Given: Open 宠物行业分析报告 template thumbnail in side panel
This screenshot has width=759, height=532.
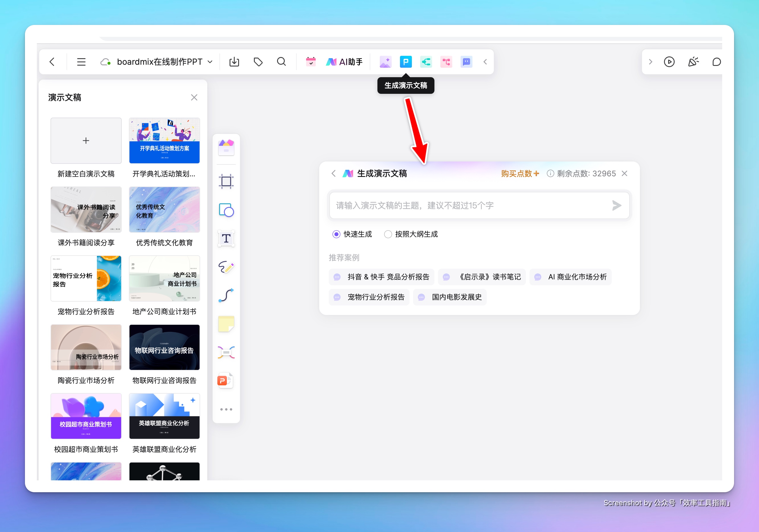Looking at the screenshot, I should point(86,278).
